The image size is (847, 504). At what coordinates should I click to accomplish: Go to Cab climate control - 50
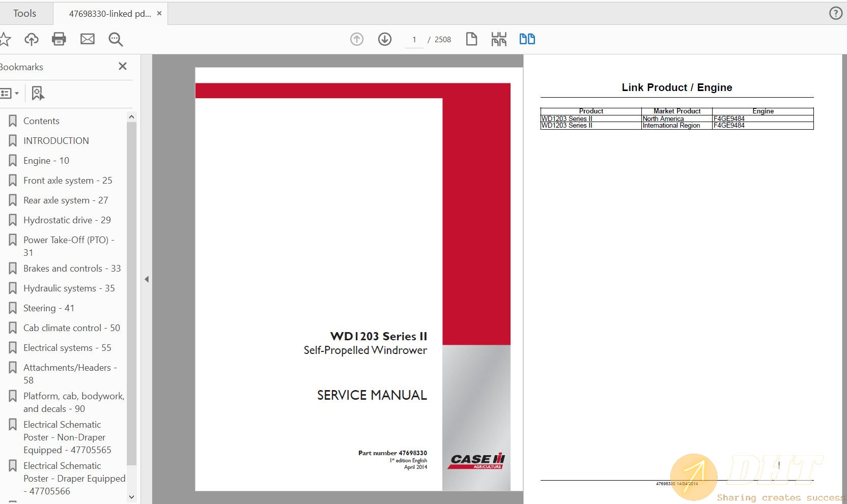[x=72, y=328]
